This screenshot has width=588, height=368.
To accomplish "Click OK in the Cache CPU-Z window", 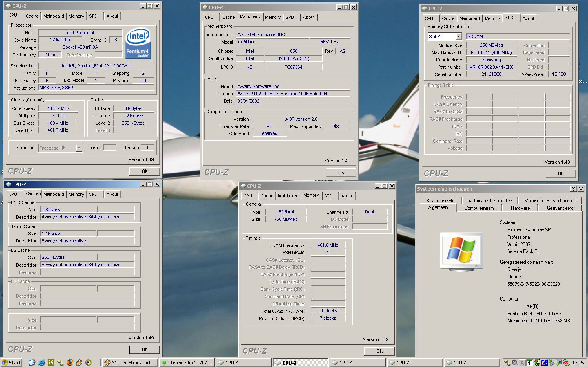I will 145,350.
